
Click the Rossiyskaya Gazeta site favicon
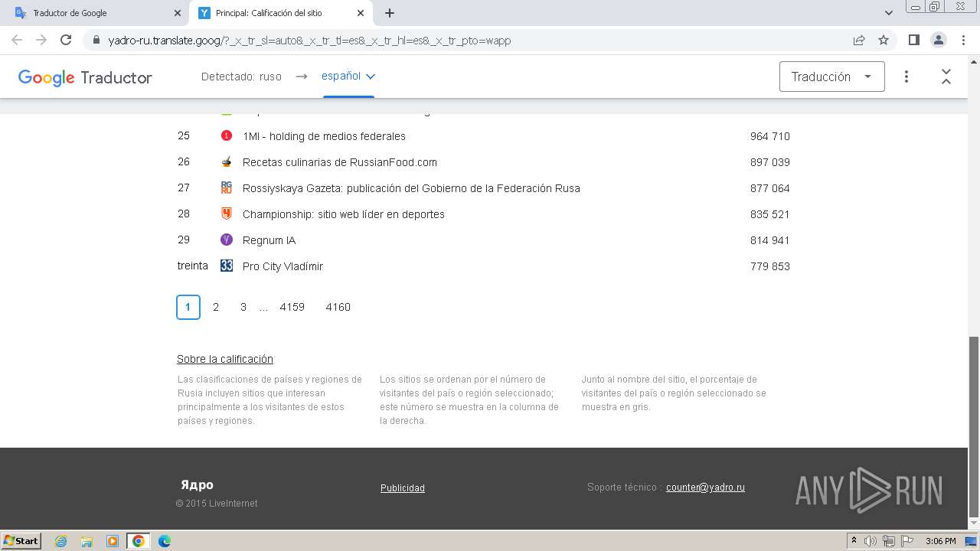(x=226, y=187)
